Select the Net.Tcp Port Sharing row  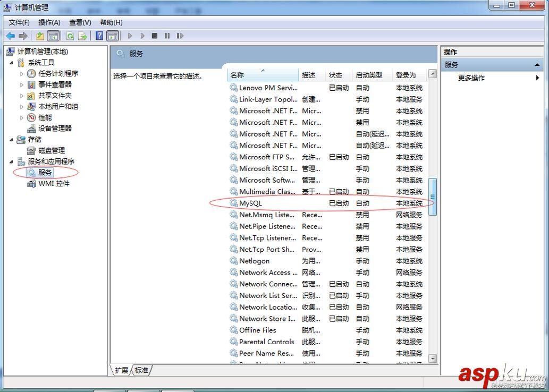coord(327,250)
